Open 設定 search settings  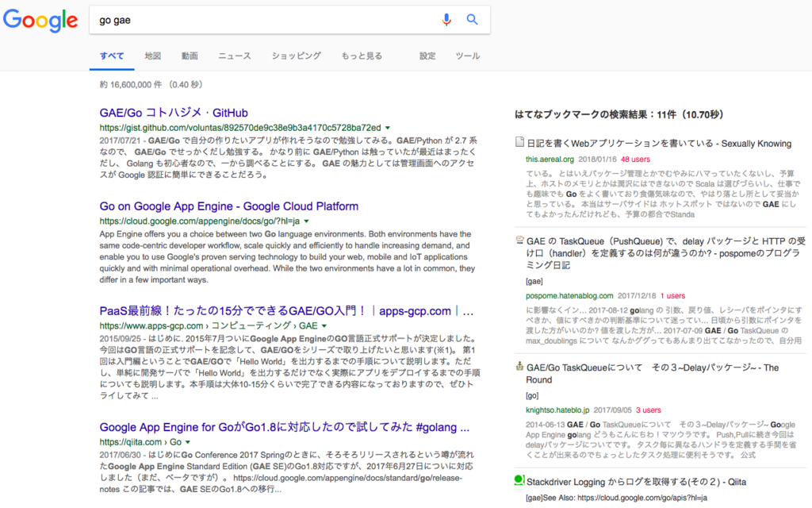[x=427, y=56]
